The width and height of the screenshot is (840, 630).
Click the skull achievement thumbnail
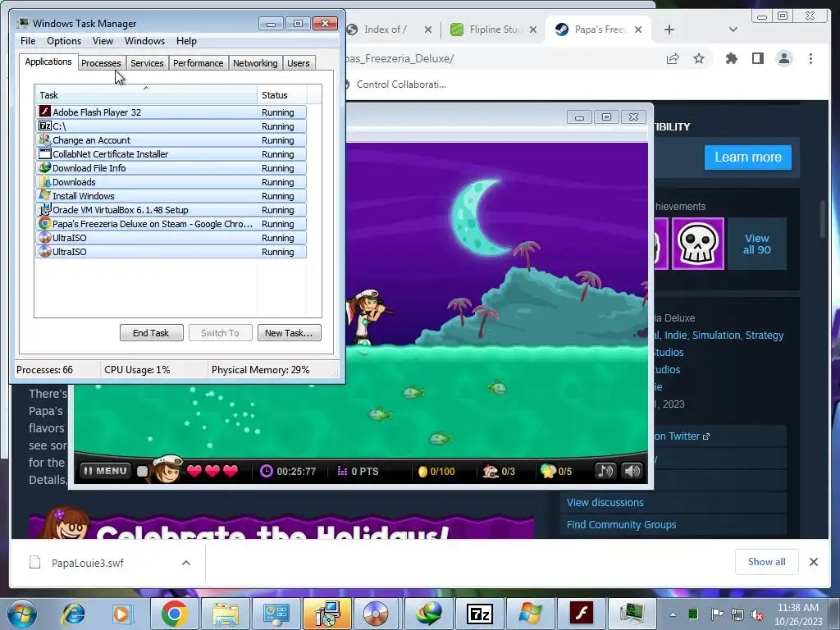click(697, 243)
